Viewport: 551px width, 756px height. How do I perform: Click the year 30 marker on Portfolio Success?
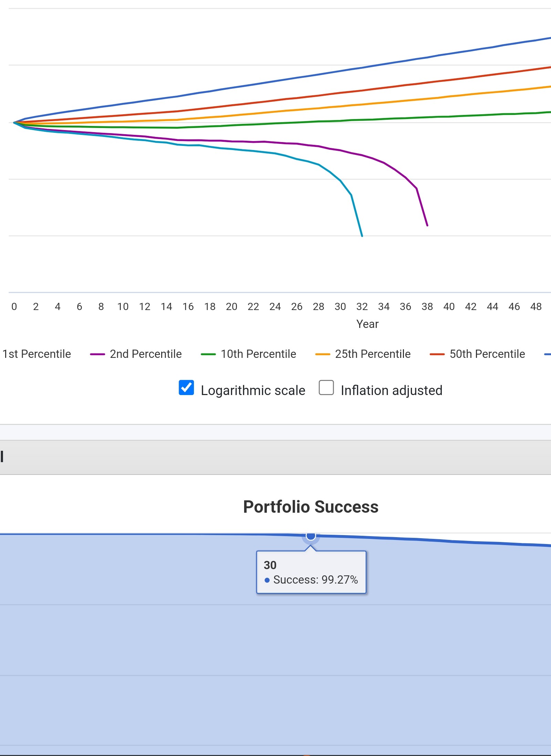(x=311, y=536)
